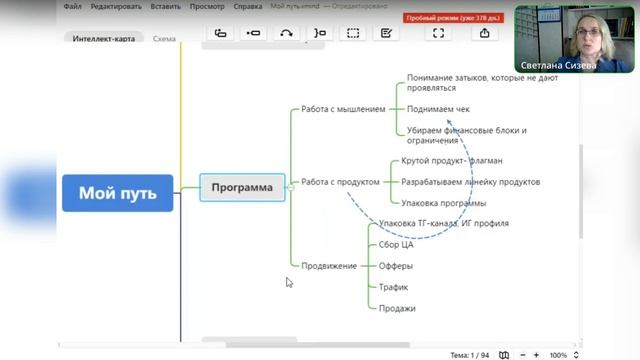The image size is (640, 360).
Task: Click Светлана Сизева's video thumbnail
Action: tap(574, 39)
